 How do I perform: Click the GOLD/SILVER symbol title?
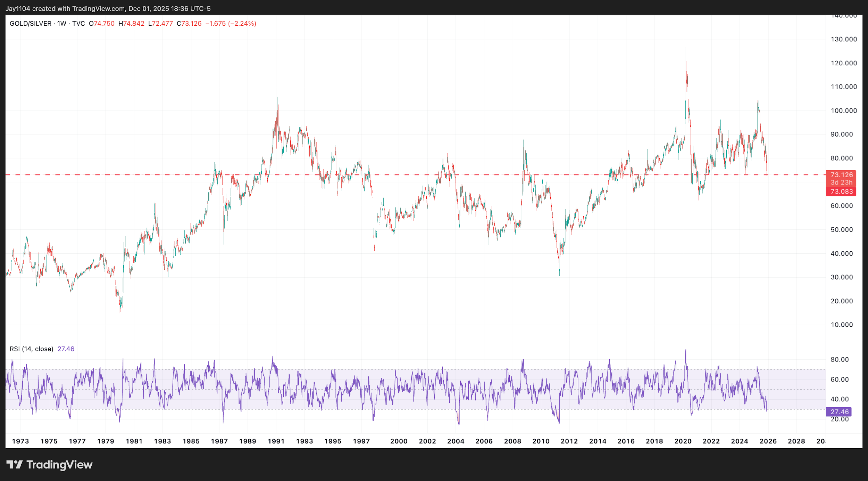[x=31, y=24]
